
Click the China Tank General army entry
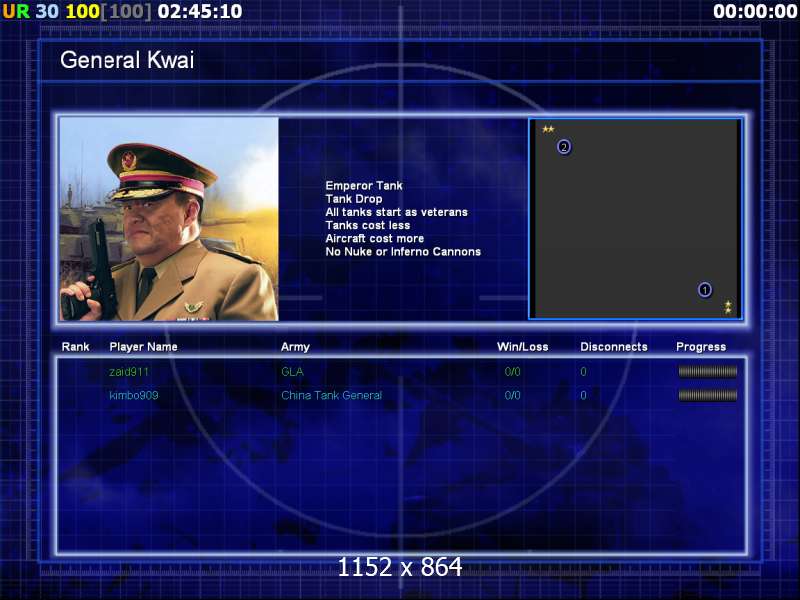(332, 395)
